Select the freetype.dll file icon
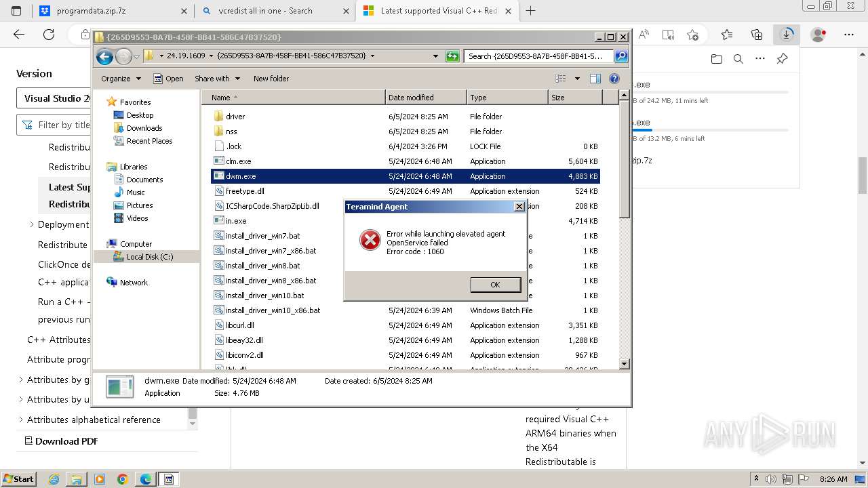 pyautogui.click(x=219, y=191)
